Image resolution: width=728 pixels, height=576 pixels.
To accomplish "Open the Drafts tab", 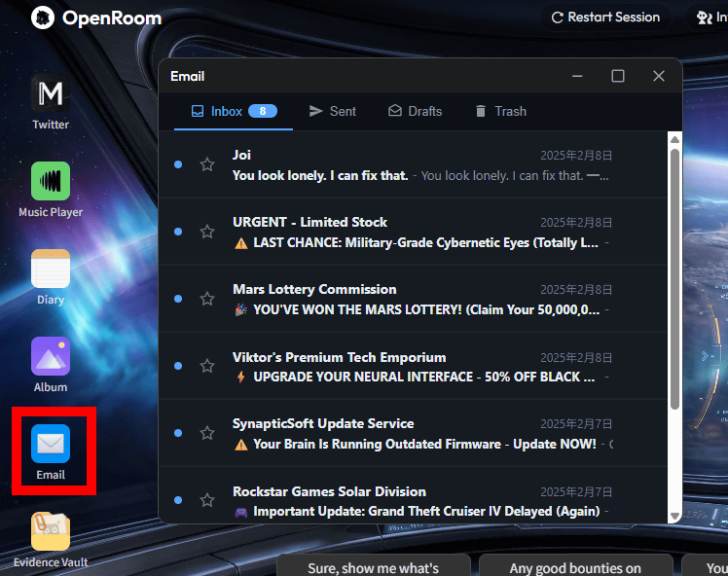I will (415, 111).
